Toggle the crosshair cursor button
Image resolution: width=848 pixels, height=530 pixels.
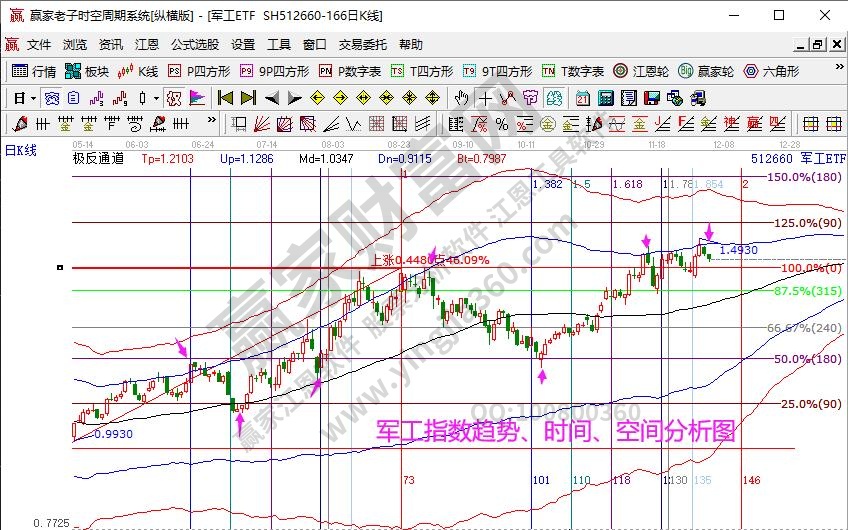tap(485, 98)
